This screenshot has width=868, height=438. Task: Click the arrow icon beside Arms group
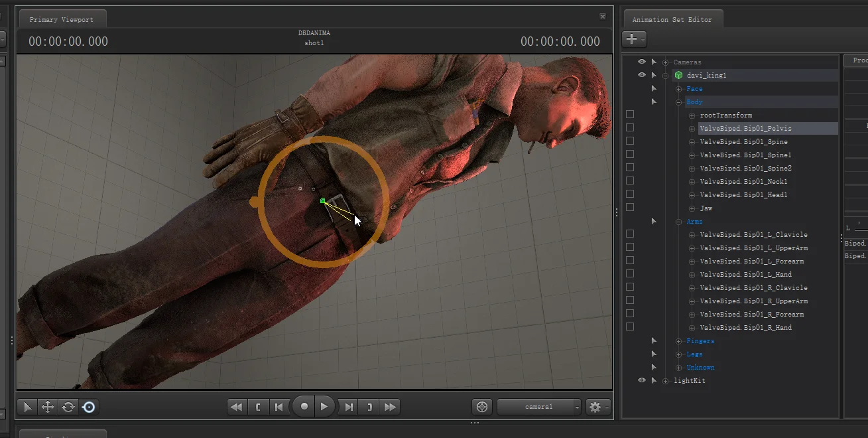point(654,222)
